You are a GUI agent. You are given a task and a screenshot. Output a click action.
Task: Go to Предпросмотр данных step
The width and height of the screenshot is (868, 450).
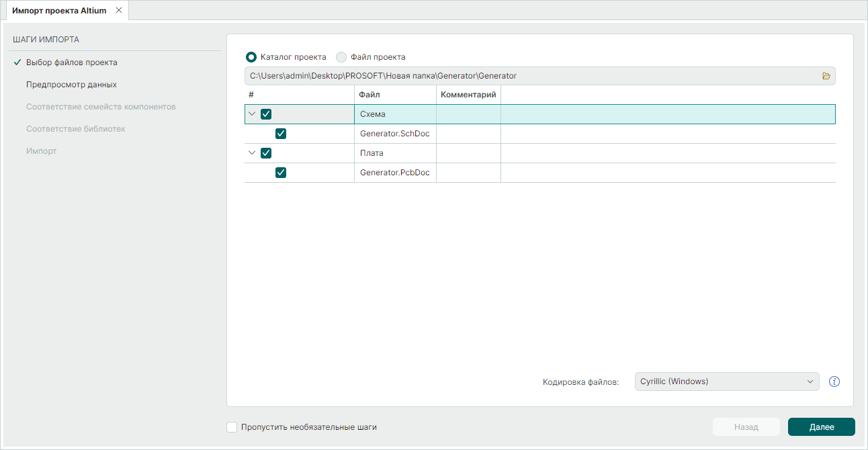tap(71, 85)
